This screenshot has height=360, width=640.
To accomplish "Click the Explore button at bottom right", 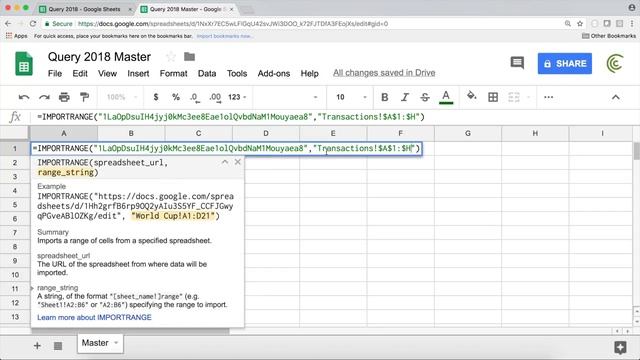I will 620,347.
